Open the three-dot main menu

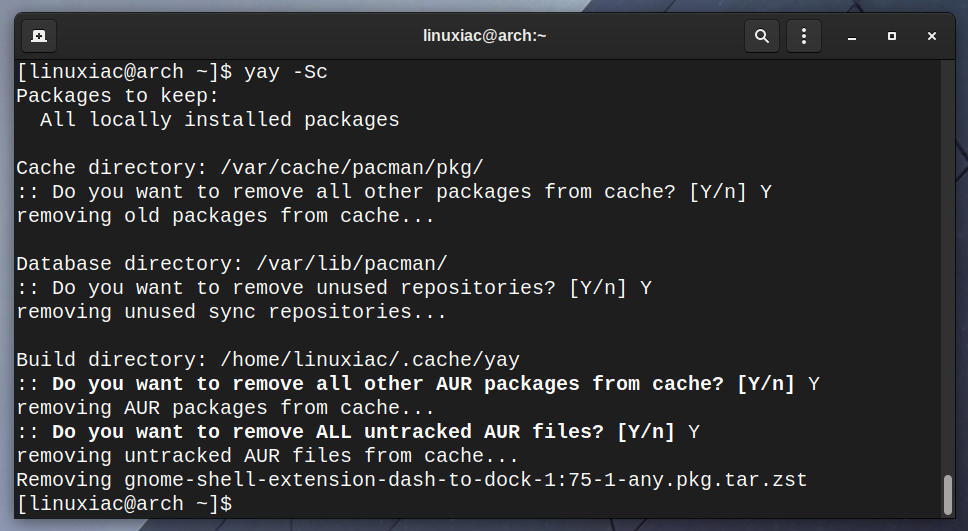(x=804, y=36)
